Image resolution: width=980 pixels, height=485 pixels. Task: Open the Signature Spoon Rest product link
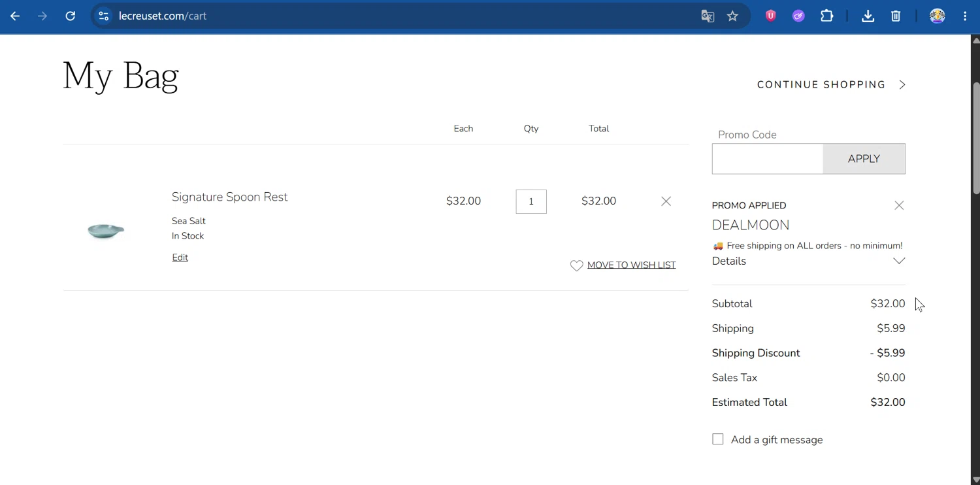pos(229,197)
